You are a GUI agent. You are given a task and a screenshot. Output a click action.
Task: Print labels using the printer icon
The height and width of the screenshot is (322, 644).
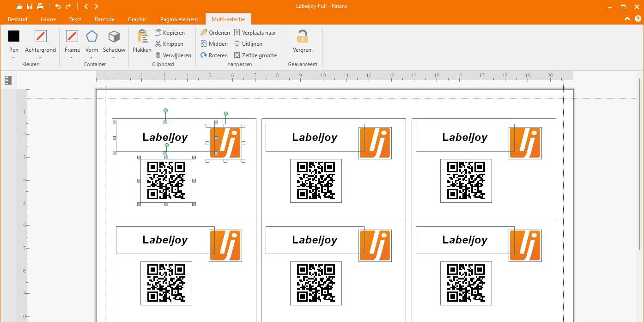pos(40,6)
